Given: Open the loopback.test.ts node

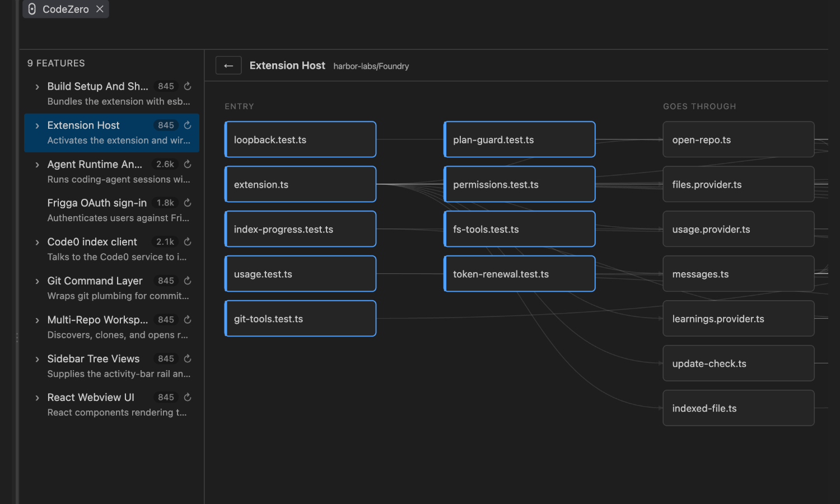Looking at the screenshot, I should click(300, 139).
